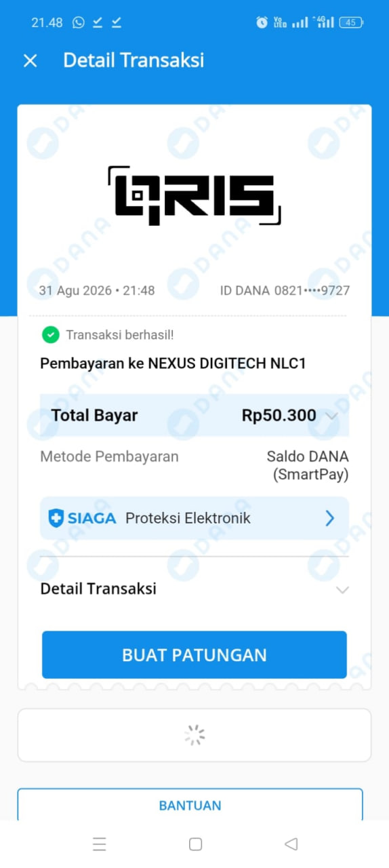Screen dimensions: 389x868
Task: Open the Android recent apps menu icon
Action: pos(100,844)
